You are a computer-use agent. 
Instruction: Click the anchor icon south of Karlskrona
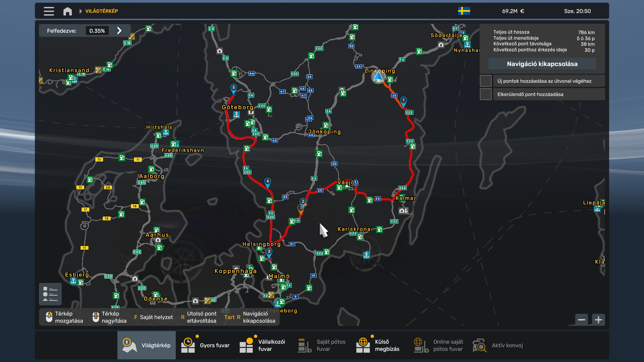(x=367, y=255)
